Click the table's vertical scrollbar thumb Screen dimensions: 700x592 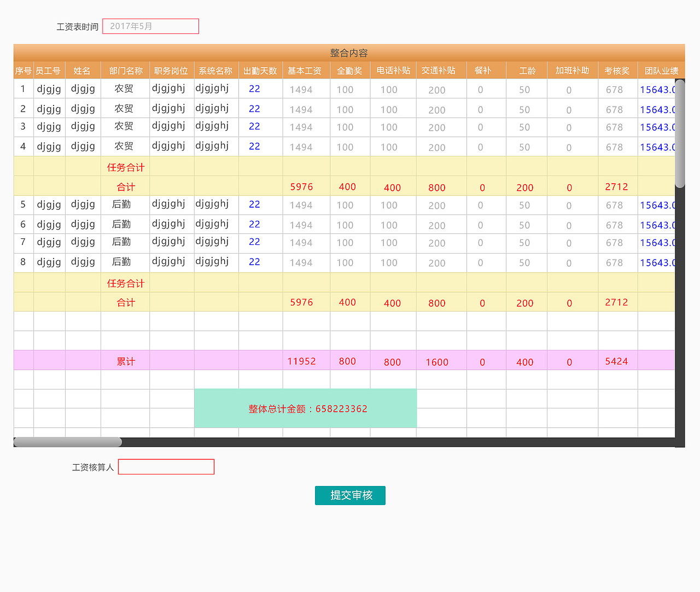click(x=680, y=134)
